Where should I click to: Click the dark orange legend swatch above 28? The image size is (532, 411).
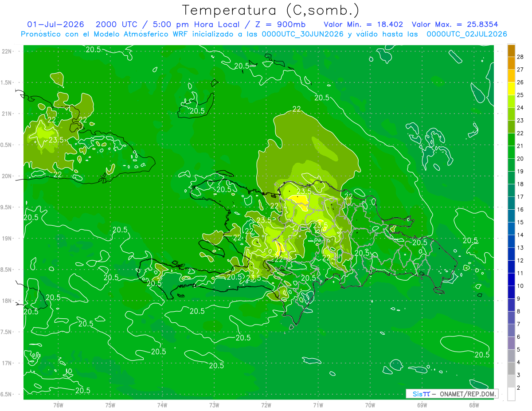coord(511,51)
